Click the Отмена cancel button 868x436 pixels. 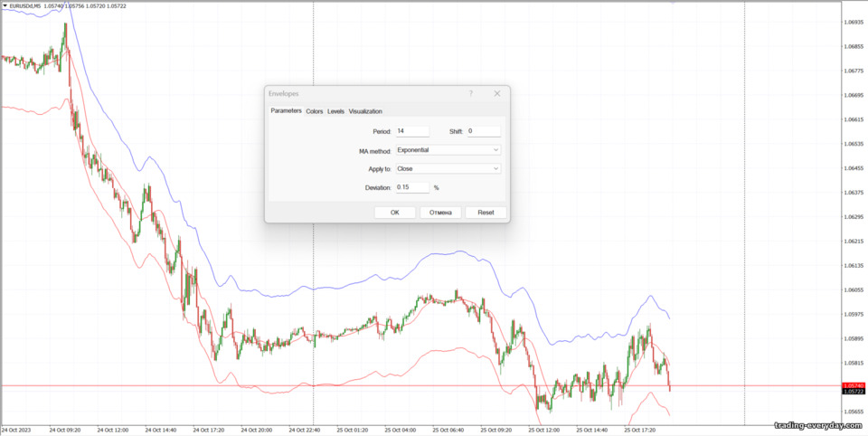(x=440, y=213)
